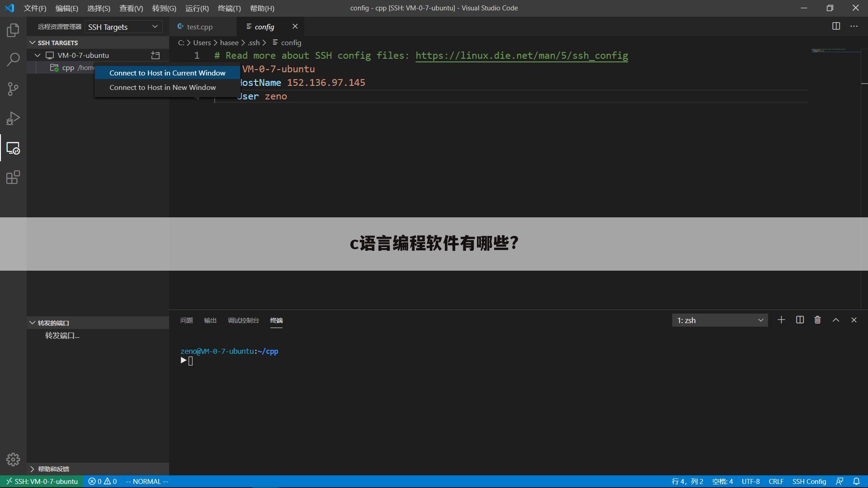
Task: Collapse the VM-0-7-ubuntu host node
Action: coord(38,56)
